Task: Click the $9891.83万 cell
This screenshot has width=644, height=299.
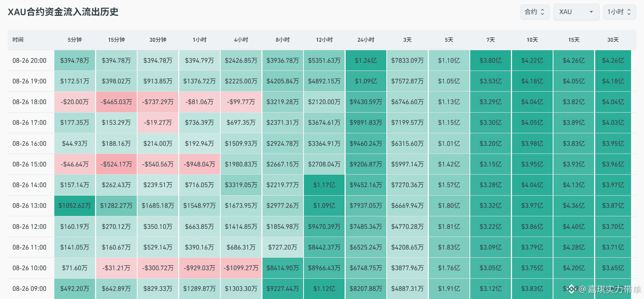Action: [x=366, y=123]
